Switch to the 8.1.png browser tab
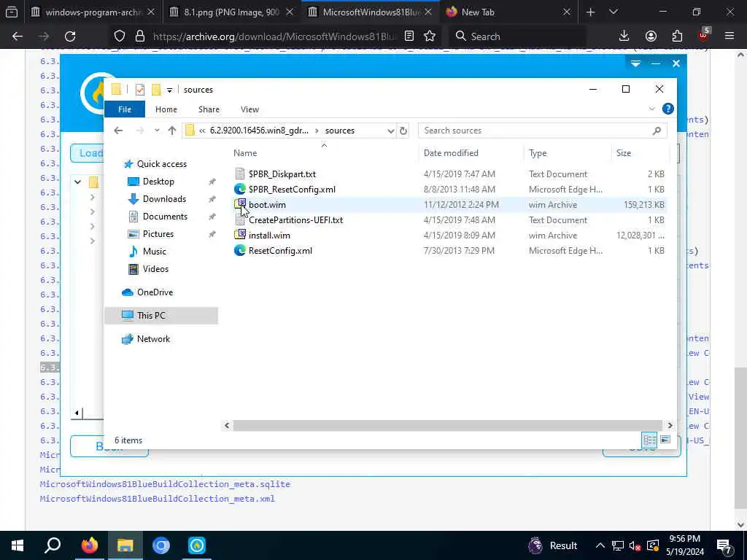 pos(231,12)
